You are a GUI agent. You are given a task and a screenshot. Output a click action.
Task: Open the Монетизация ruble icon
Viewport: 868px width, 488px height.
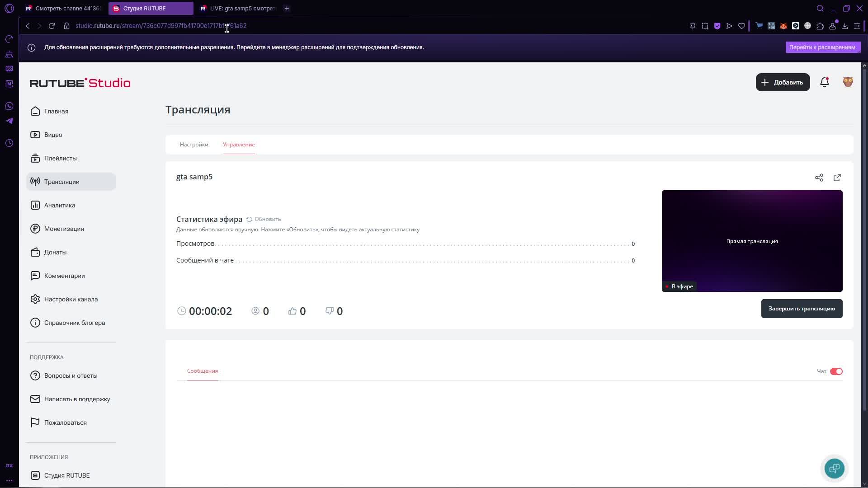35,229
